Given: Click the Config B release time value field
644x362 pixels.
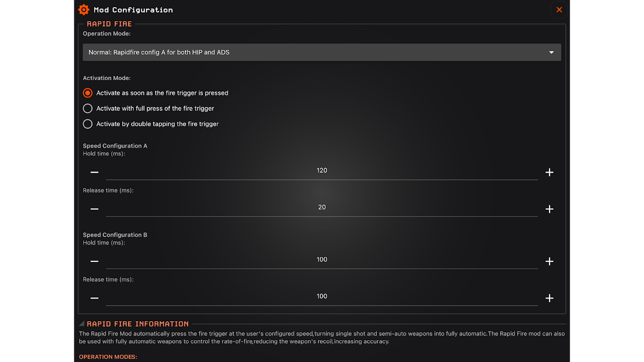Looking at the screenshot, I should coord(322,296).
